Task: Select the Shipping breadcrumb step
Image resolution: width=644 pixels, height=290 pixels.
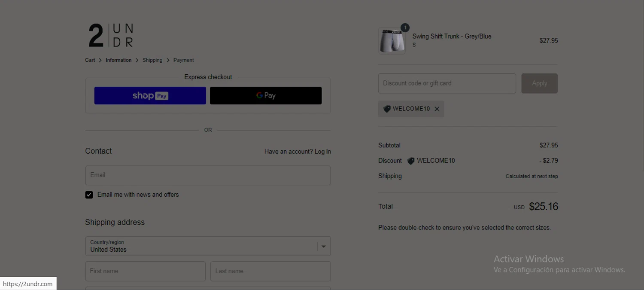Action: point(152,60)
